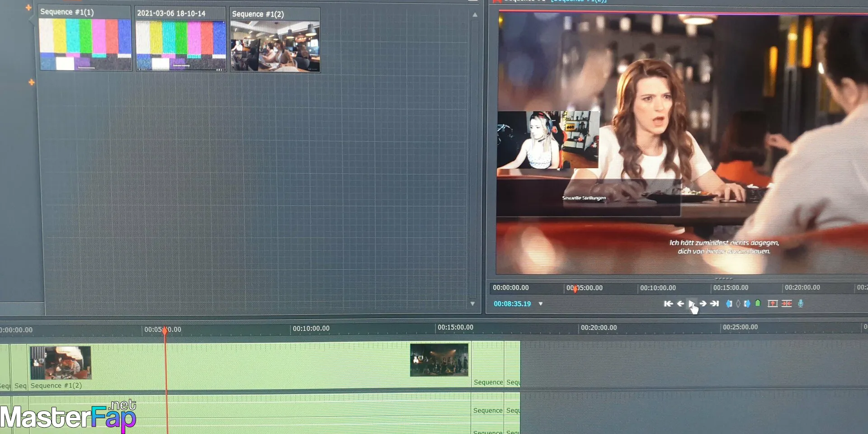Select the 'Sequence' segment after the long video clip
868x434 pixels.
(x=488, y=364)
